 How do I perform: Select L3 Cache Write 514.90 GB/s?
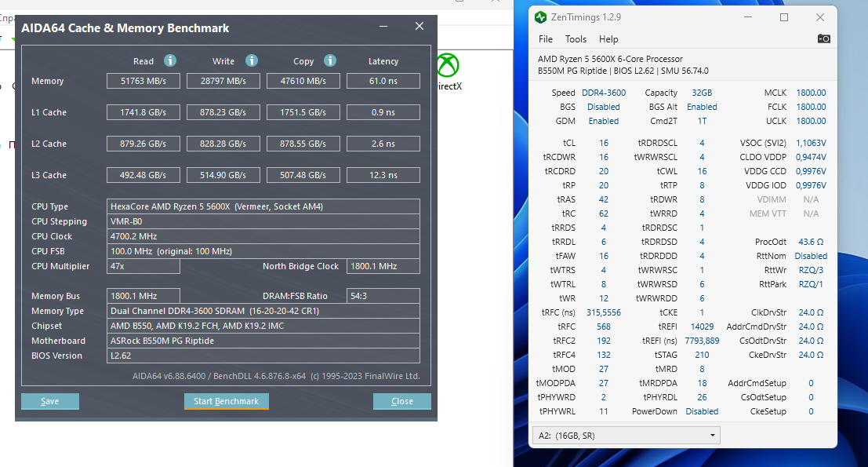click(223, 175)
